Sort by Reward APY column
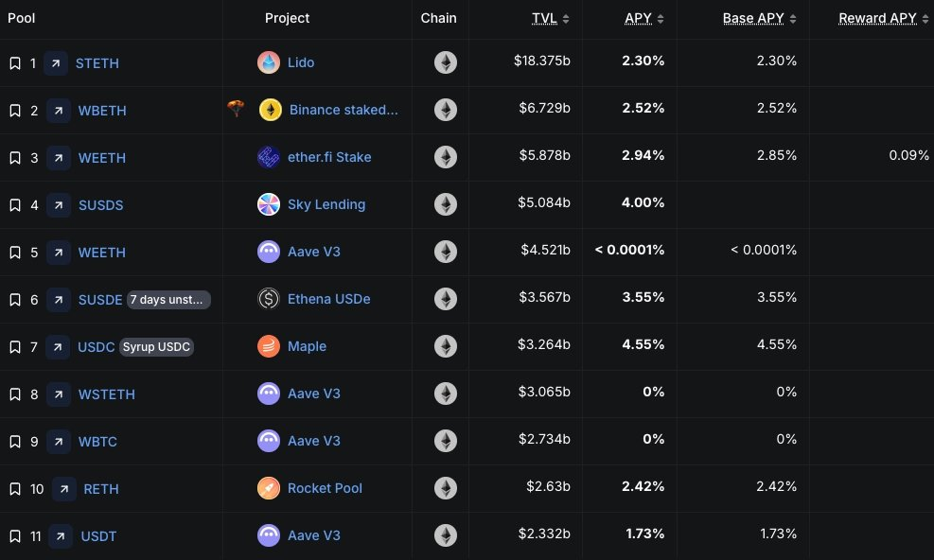This screenshot has width=934, height=560. click(x=879, y=17)
